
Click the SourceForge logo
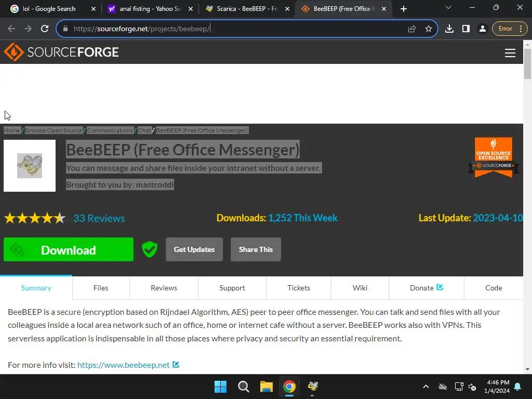pyautogui.click(x=61, y=52)
